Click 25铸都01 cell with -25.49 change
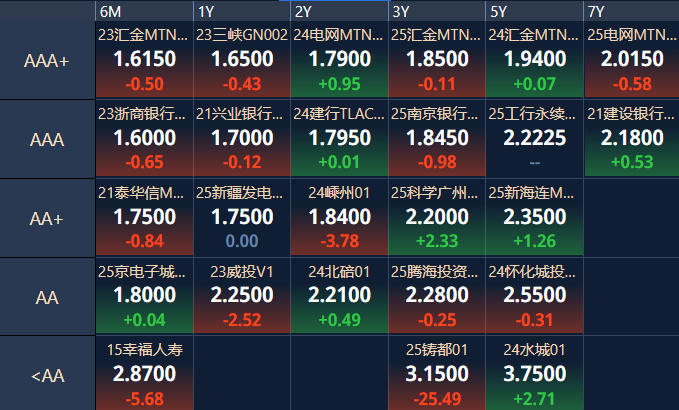The image size is (679, 410). 436,375
